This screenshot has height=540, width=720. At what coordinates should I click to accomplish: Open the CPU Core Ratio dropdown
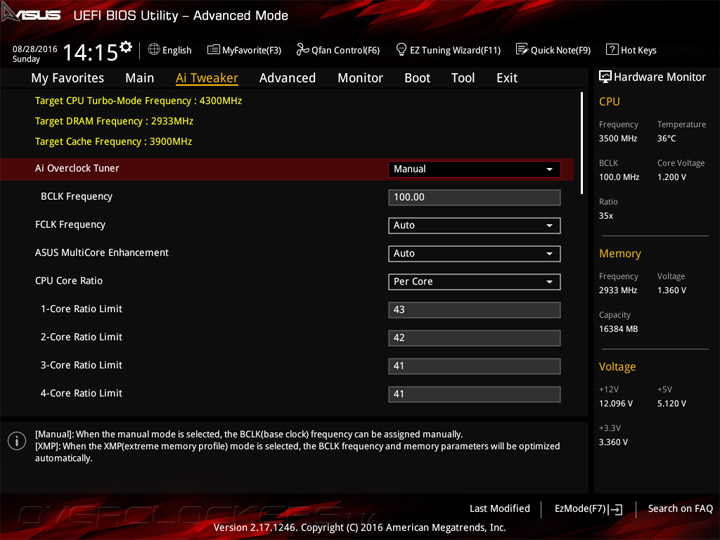click(474, 281)
